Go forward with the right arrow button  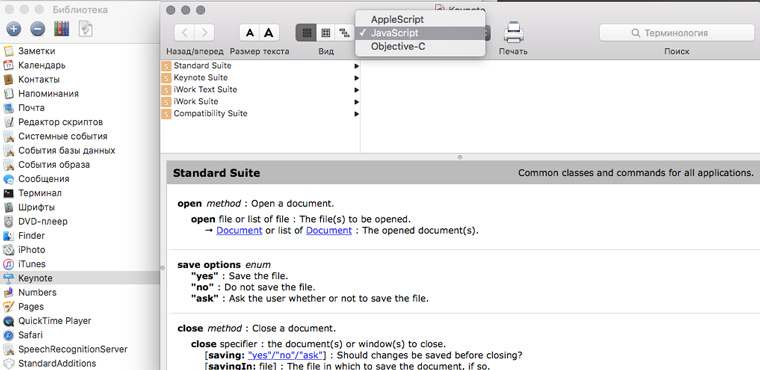pos(205,33)
